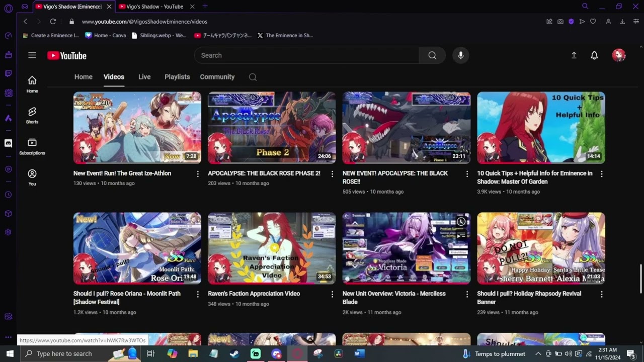Open video title Raven's Faction Appreciation Video
Image resolution: width=644 pixels, height=362 pixels.
pyautogui.click(x=254, y=294)
